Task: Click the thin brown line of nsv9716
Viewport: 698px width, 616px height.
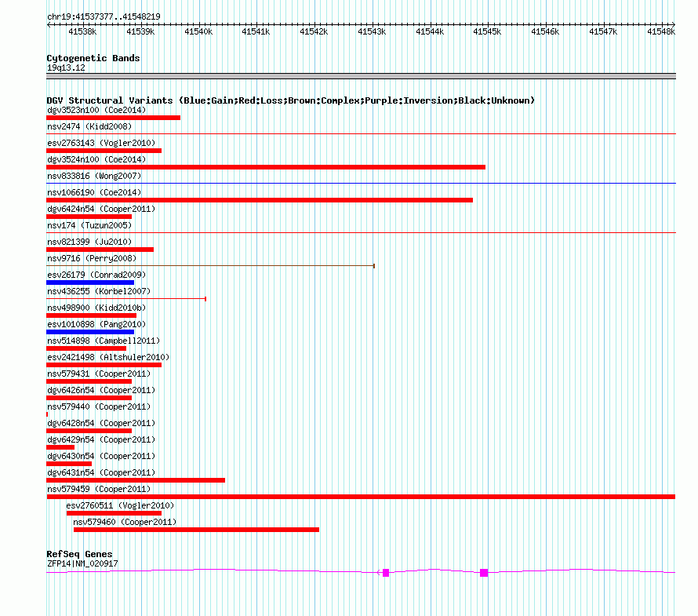Action: click(210, 266)
